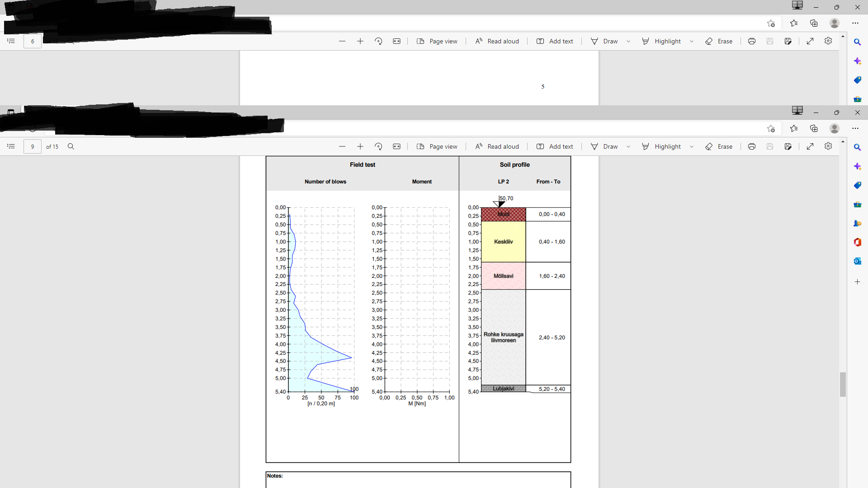Click the vertical scrollbar thumb of lower PDF
This screenshot has height=488, width=868.
pos(843,384)
